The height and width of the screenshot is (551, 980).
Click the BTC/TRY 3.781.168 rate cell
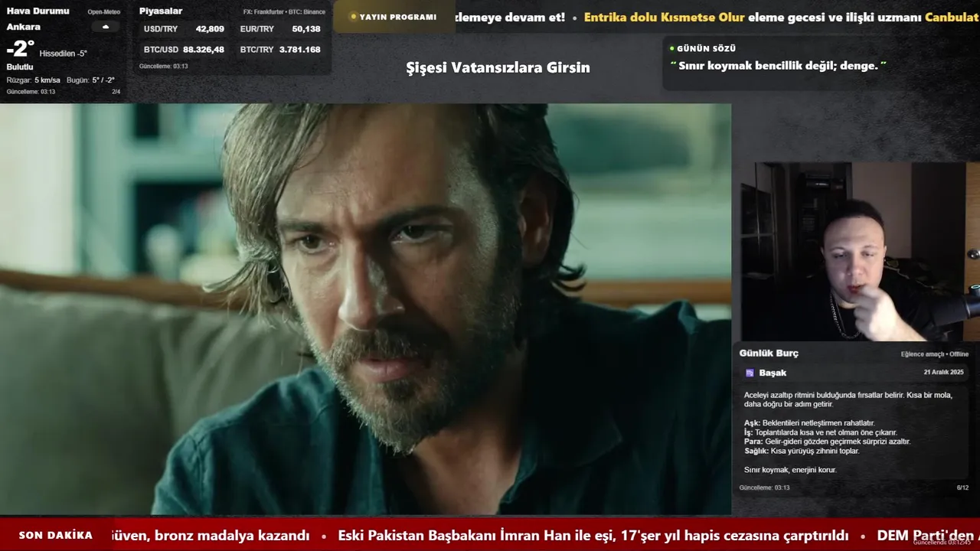(280, 50)
